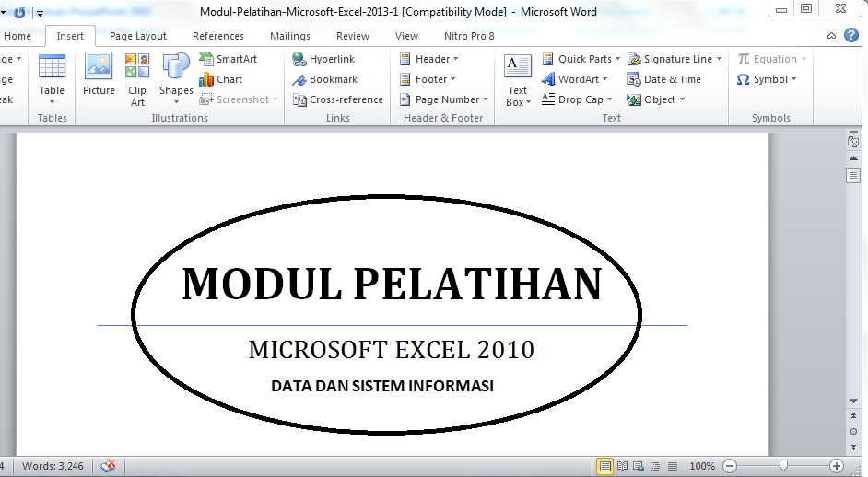
Task: Click the WordArt icon
Action: [x=548, y=79]
